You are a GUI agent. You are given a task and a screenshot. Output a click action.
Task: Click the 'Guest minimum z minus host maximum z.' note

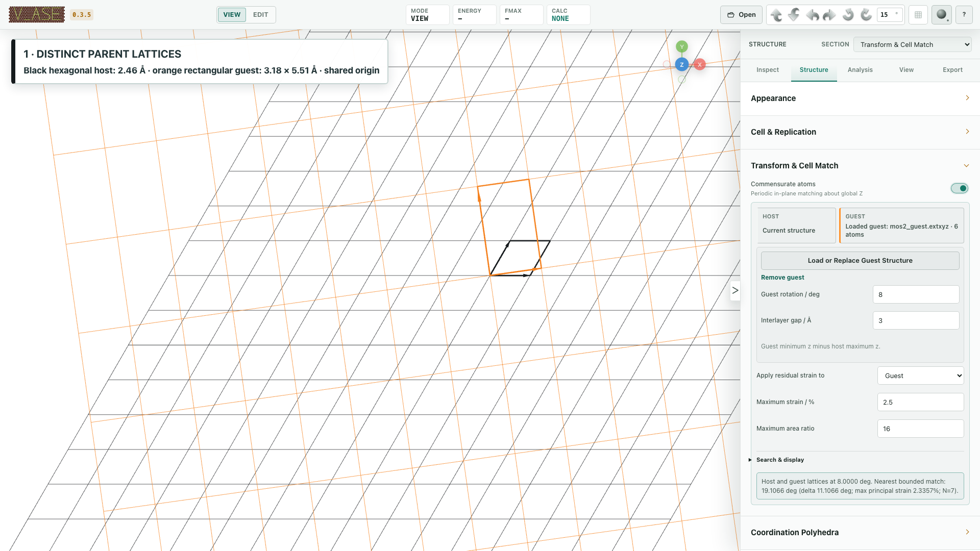820,346
